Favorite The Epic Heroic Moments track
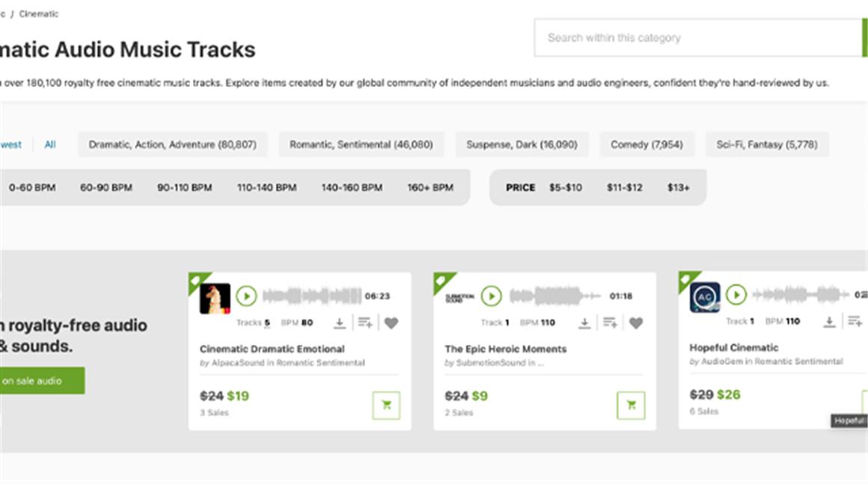Image resolution: width=868 pixels, height=488 pixels. point(636,323)
